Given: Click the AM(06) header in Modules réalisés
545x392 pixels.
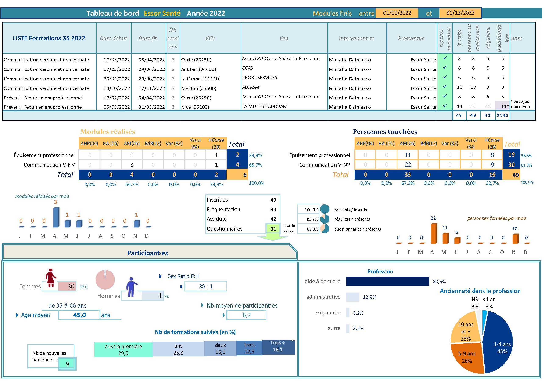Looking at the screenshot, I should click(132, 143).
